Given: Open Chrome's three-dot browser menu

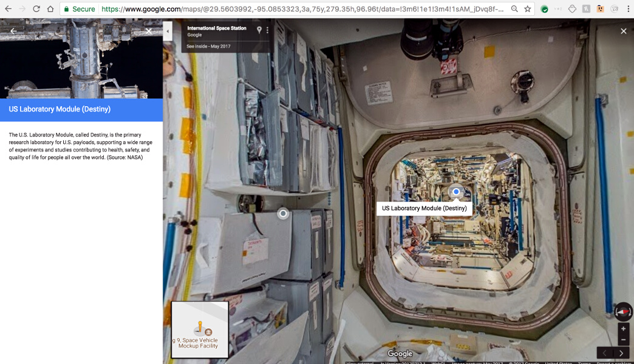Looking at the screenshot, I should [x=629, y=8].
